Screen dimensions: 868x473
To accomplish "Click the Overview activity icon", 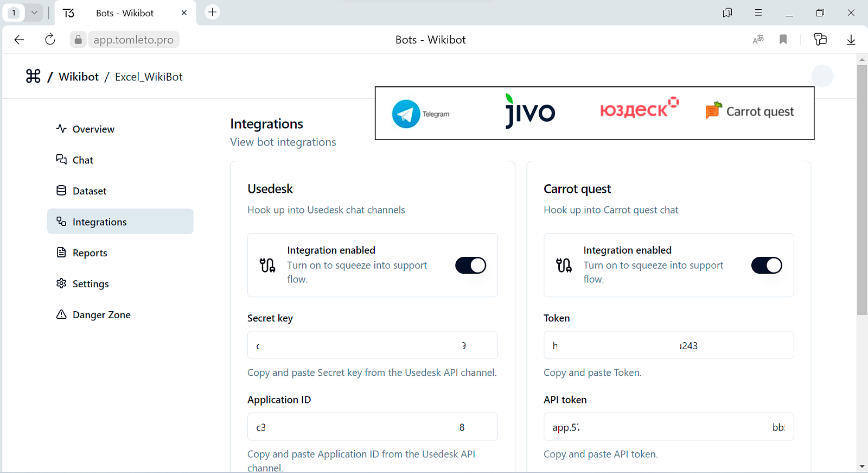I will click(x=61, y=129).
